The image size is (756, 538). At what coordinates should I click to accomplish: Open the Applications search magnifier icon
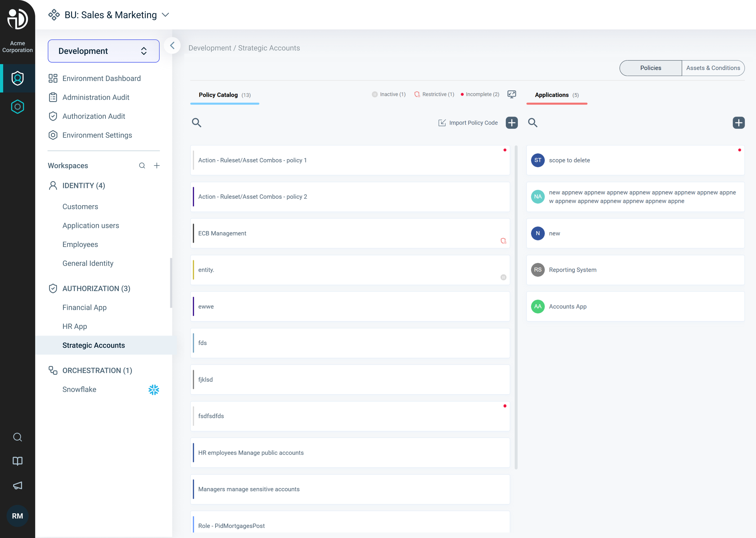pyautogui.click(x=533, y=123)
